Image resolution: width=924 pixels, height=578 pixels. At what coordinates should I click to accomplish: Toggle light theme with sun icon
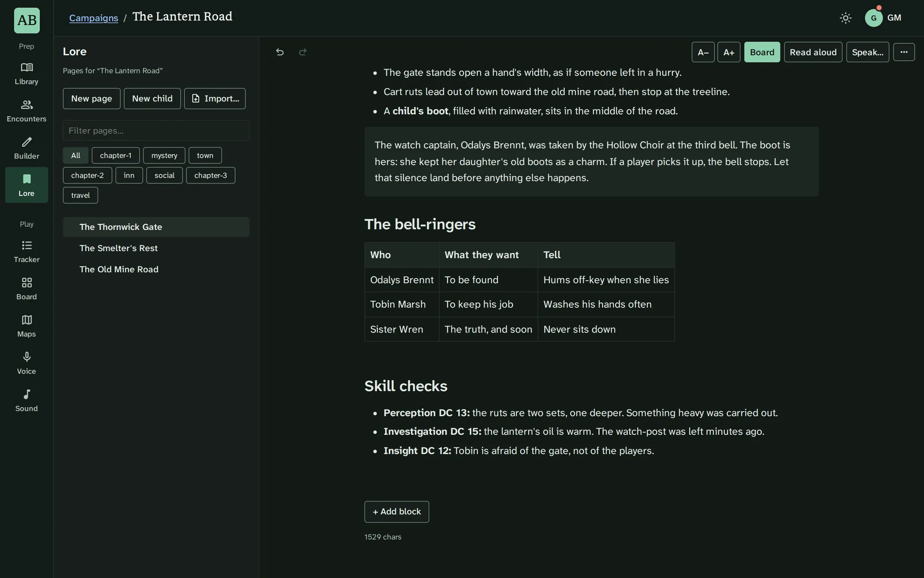(845, 18)
